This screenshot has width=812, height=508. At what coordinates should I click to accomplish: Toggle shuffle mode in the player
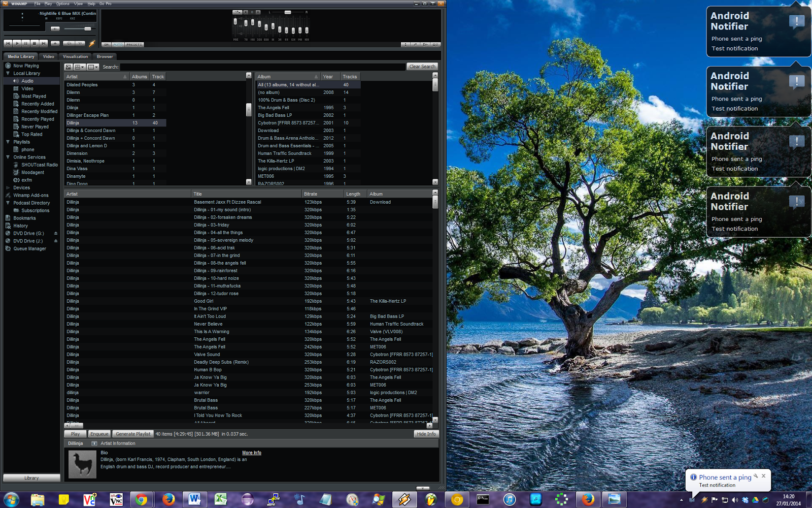pyautogui.click(x=69, y=44)
